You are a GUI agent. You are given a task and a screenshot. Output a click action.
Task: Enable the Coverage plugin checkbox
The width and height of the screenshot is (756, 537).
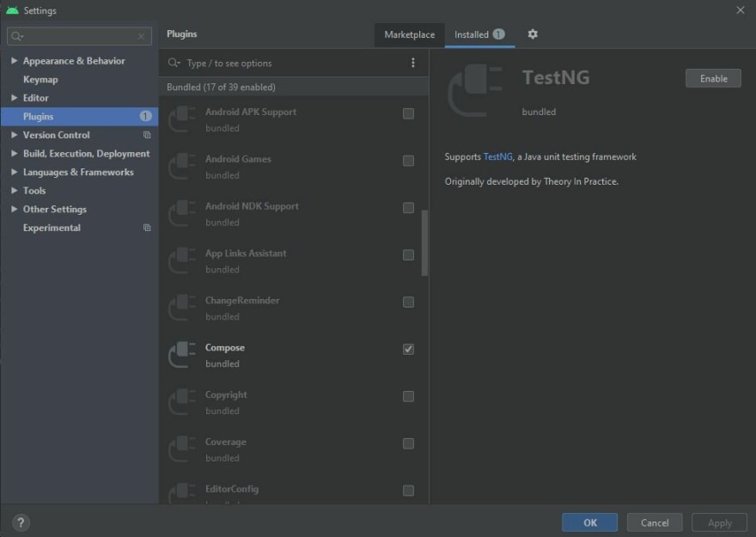click(x=408, y=443)
